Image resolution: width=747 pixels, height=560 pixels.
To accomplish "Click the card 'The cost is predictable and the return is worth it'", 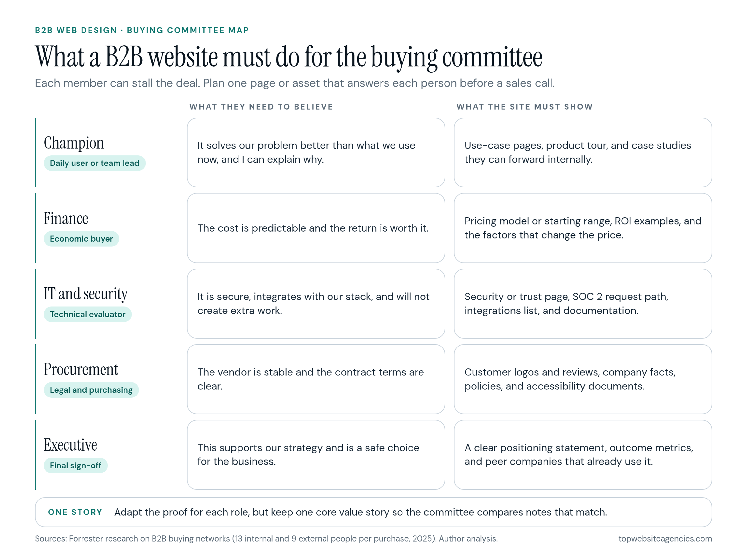I will pyautogui.click(x=316, y=228).
